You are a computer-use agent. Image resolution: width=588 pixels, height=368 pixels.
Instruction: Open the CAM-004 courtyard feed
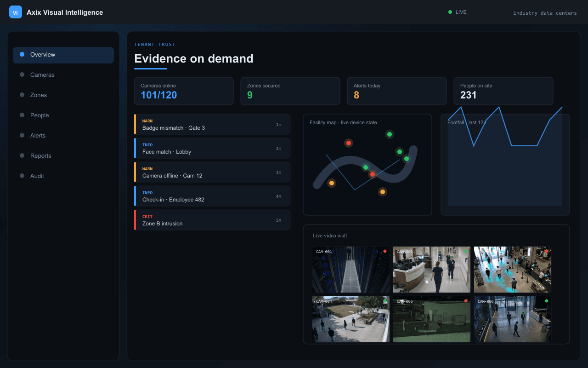coord(351,319)
